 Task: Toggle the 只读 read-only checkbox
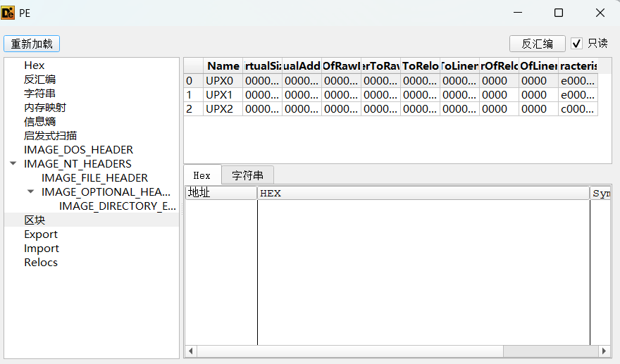576,44
